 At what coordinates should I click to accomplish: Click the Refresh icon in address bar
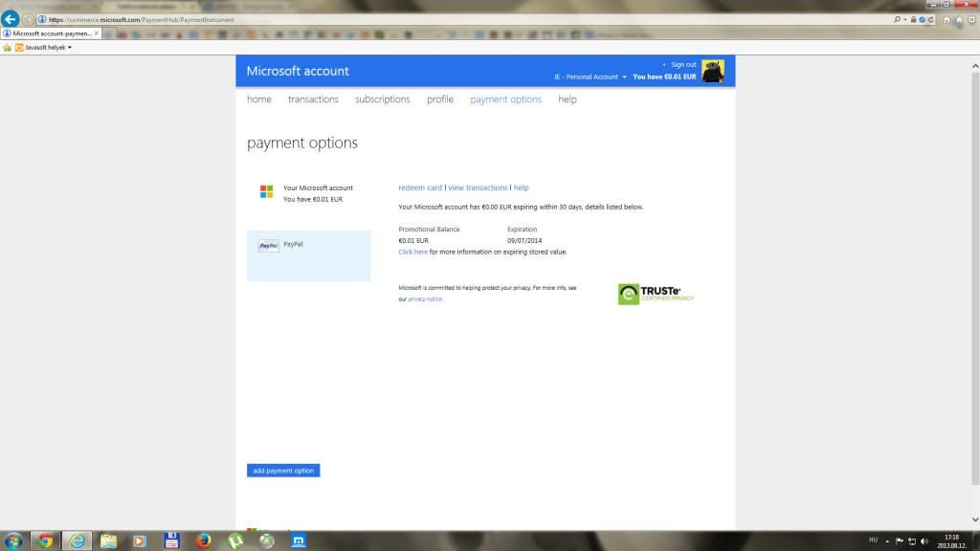(930, 19)
